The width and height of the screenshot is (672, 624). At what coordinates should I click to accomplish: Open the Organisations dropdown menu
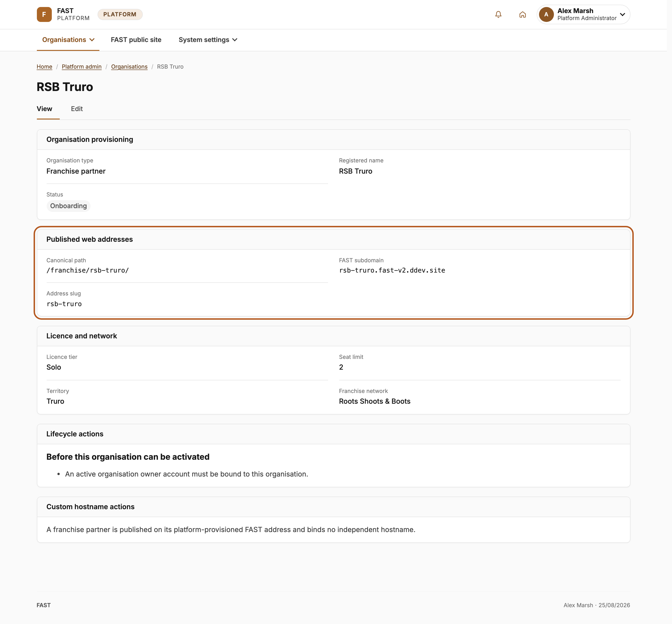tap(68, 40)
